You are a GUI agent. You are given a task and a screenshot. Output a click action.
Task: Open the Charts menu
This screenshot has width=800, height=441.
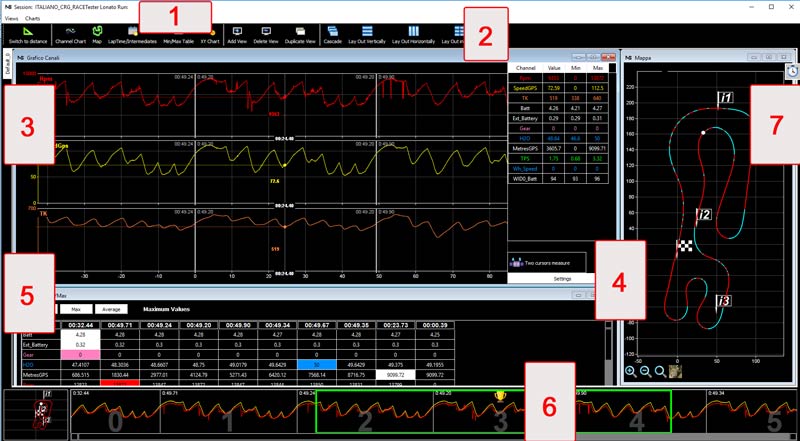pyautogui.click(x=33, y=18)
